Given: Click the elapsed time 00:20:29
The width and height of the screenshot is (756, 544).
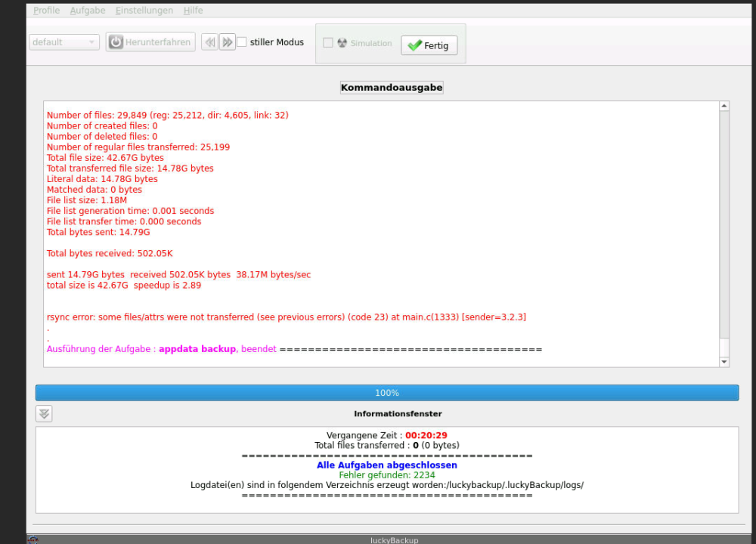Looking at the screenshot, I should tap(426, 435).
